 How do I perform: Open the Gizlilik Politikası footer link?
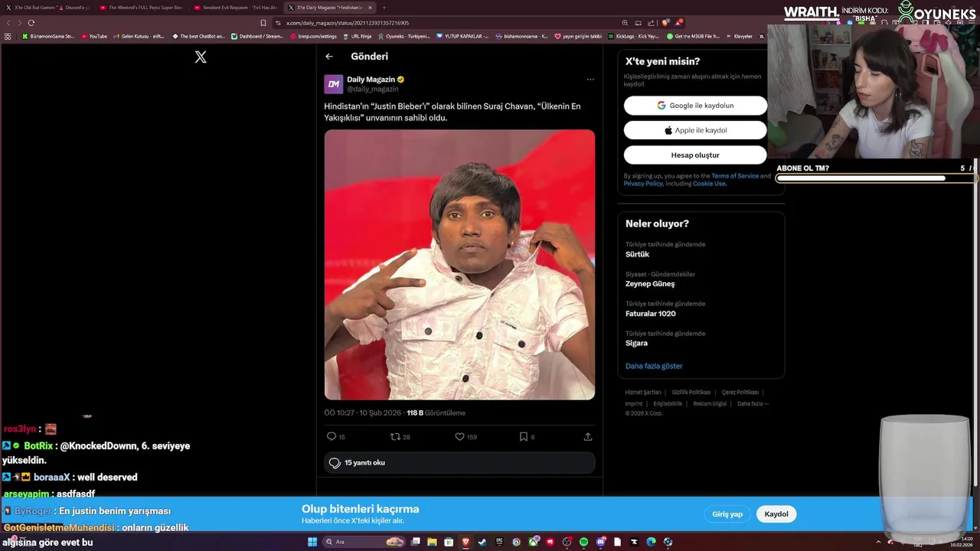(691, 393)
